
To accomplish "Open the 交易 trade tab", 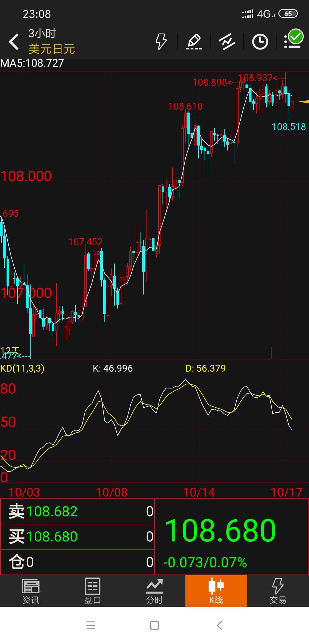I will [x=278, y=591].
